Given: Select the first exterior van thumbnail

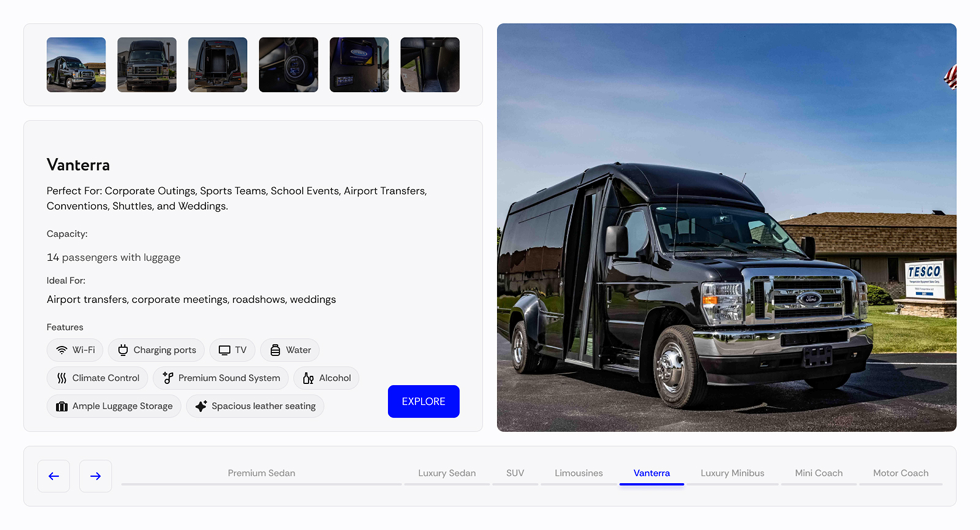Looking at the screenshot, I should coord(76,65).
